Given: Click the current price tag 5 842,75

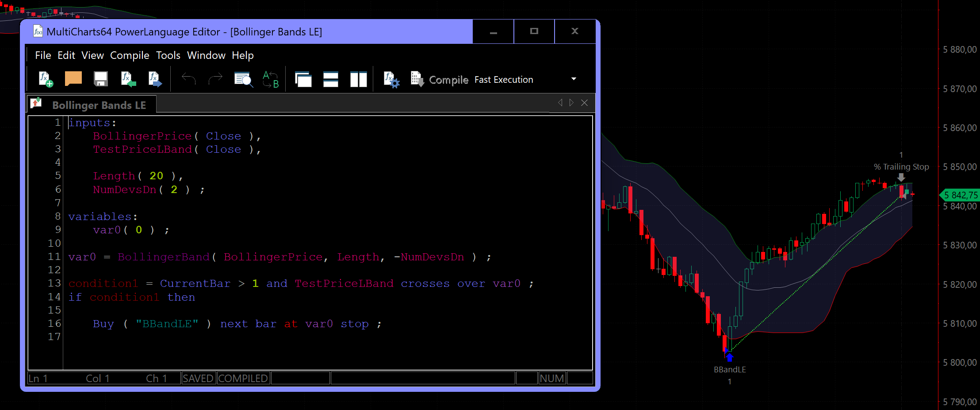Looking at the screenshot, I should [959, 195].
